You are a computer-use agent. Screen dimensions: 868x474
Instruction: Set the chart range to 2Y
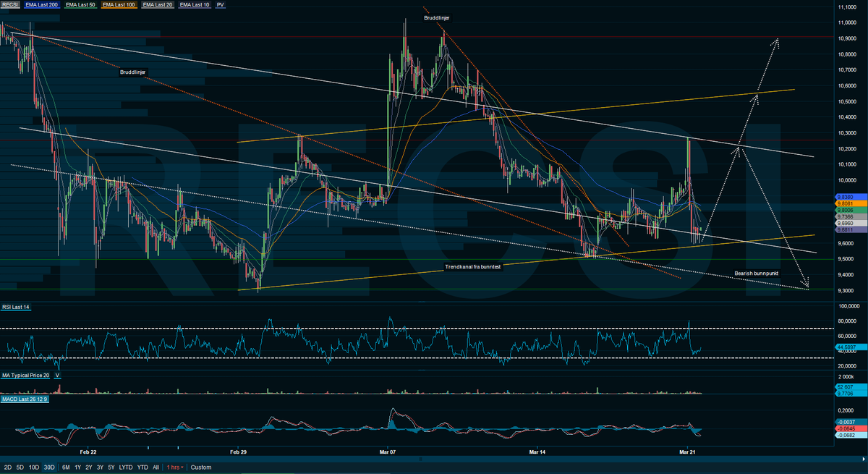pyautogui.click(x=88, y=467)
